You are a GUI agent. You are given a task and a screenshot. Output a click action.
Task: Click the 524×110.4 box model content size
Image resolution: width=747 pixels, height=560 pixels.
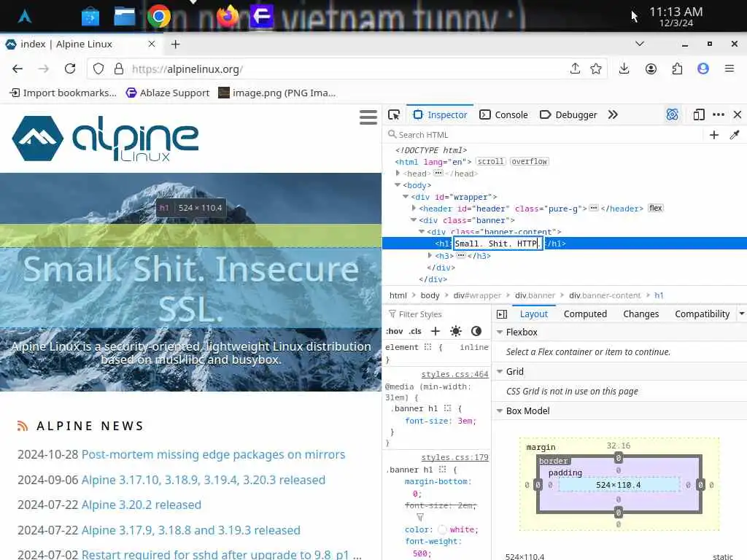click(618, 485)
